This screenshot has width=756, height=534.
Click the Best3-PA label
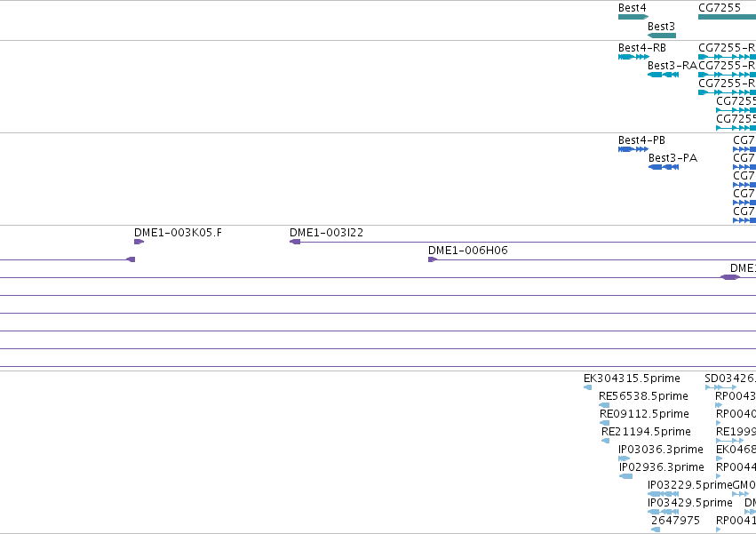672,158
